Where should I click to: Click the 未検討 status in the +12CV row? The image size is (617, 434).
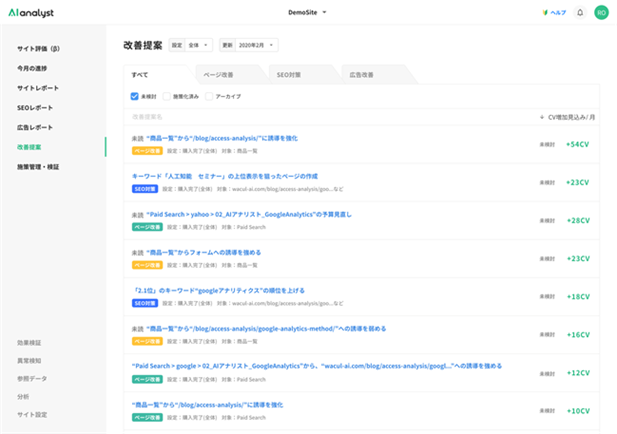coord(547,373)
